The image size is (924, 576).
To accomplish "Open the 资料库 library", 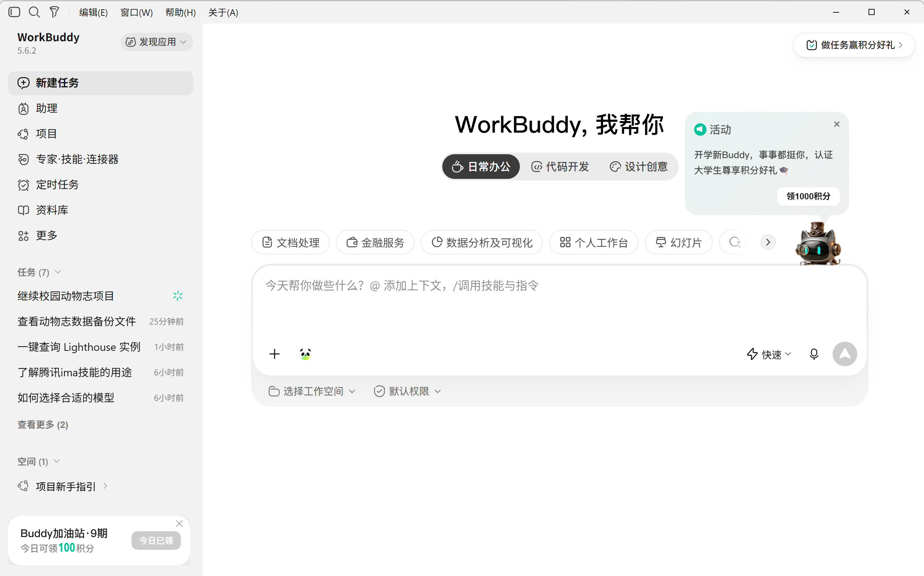I will 100,210.
